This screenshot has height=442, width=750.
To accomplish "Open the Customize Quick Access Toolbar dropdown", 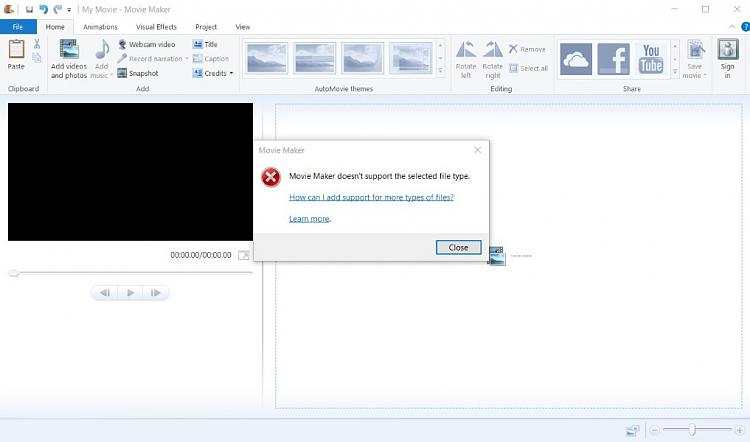I will pos(69,10).
